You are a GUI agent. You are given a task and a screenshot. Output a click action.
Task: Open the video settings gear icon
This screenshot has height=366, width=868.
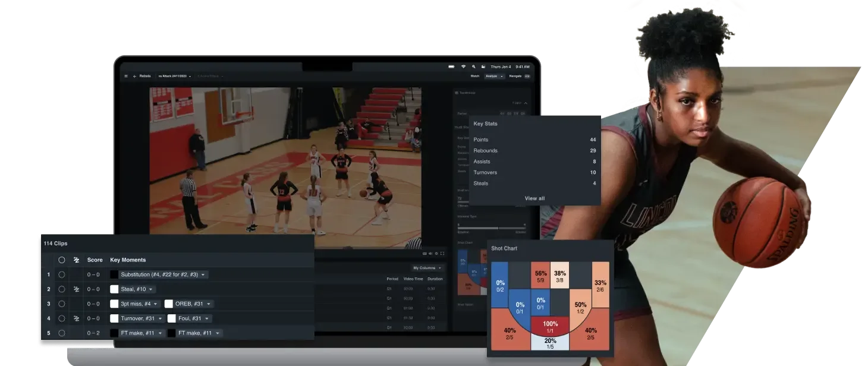point(437,254)
